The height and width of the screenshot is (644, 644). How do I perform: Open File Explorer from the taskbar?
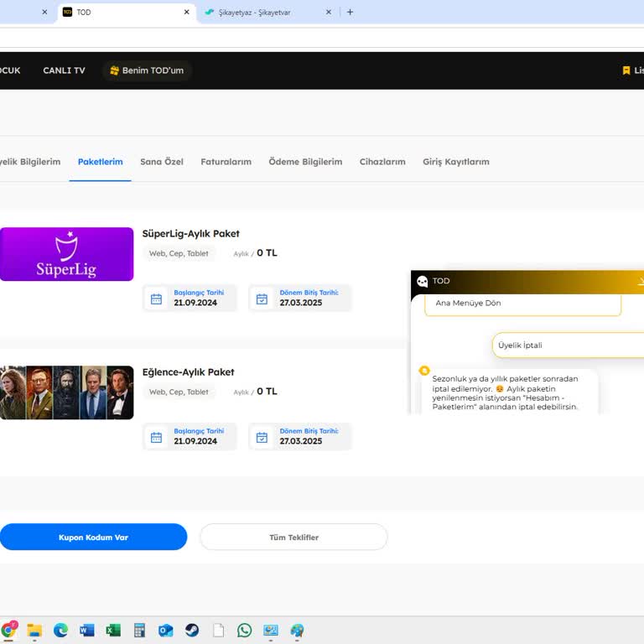coord(34,630)
